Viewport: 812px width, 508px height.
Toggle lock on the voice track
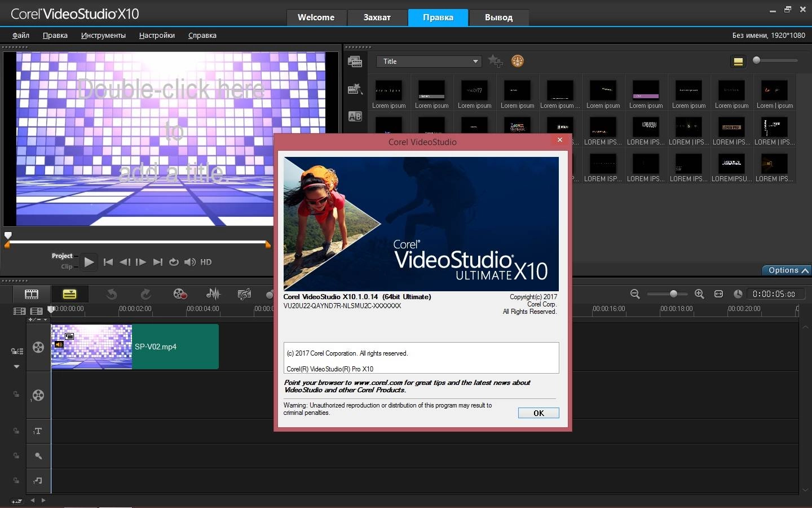click(16, 456)
